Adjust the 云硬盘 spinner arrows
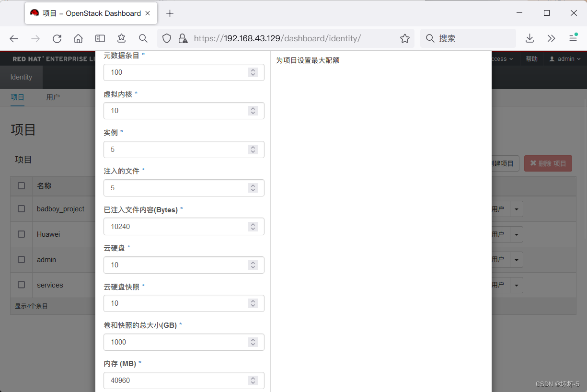Screen dimensions: 587x392 point(253,265)
